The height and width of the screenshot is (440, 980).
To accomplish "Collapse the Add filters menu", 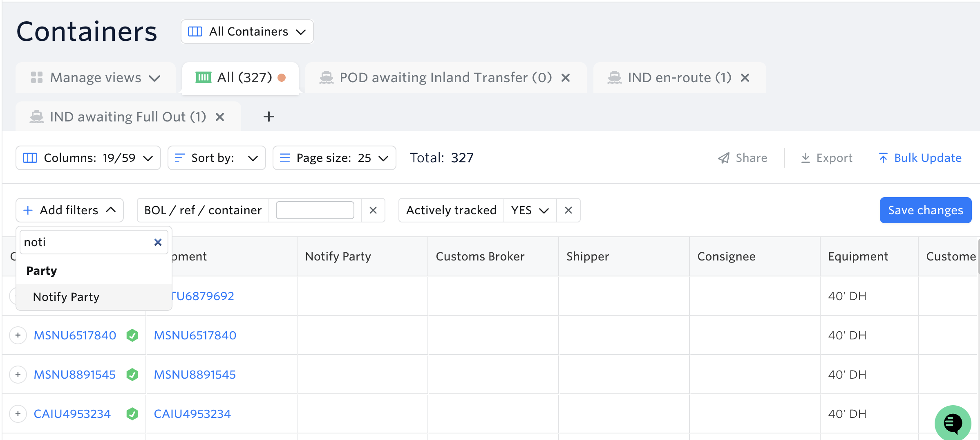I will [x=69, y=210].
